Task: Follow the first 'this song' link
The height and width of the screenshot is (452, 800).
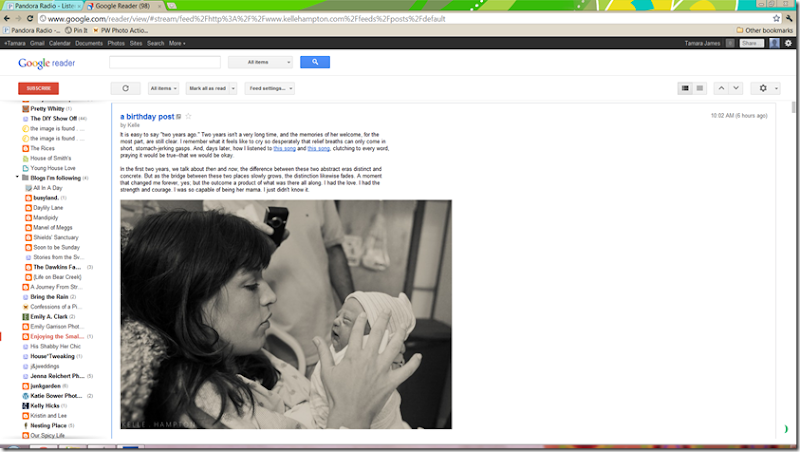Action: pyautogui.click(x=285, y=148)
